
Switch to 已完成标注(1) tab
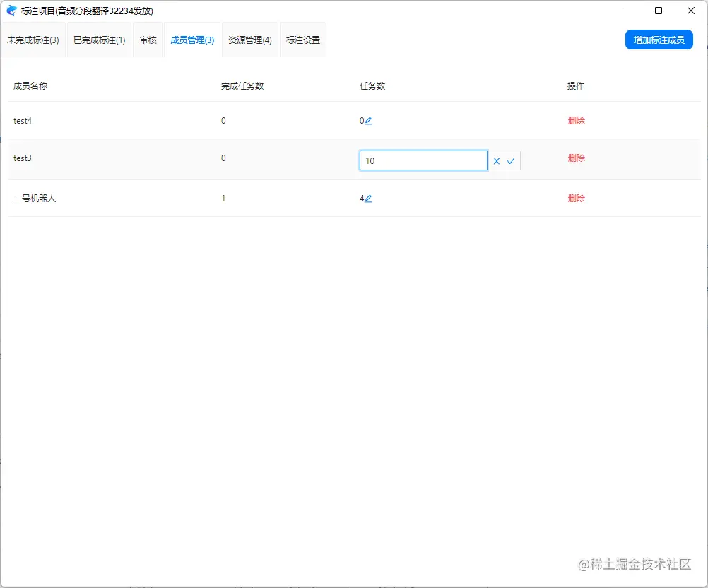(x=100, y=40)
